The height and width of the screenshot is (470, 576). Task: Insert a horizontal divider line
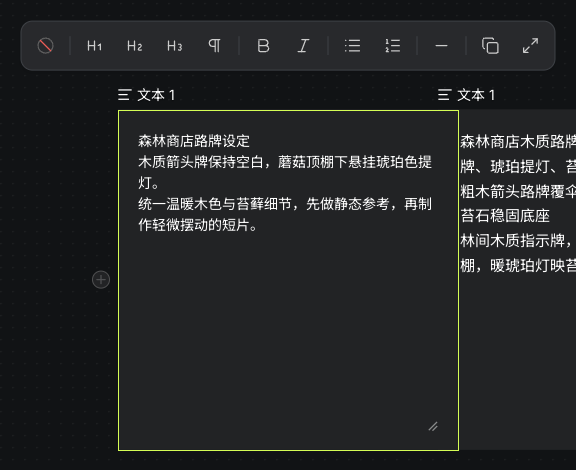(441, 46)
